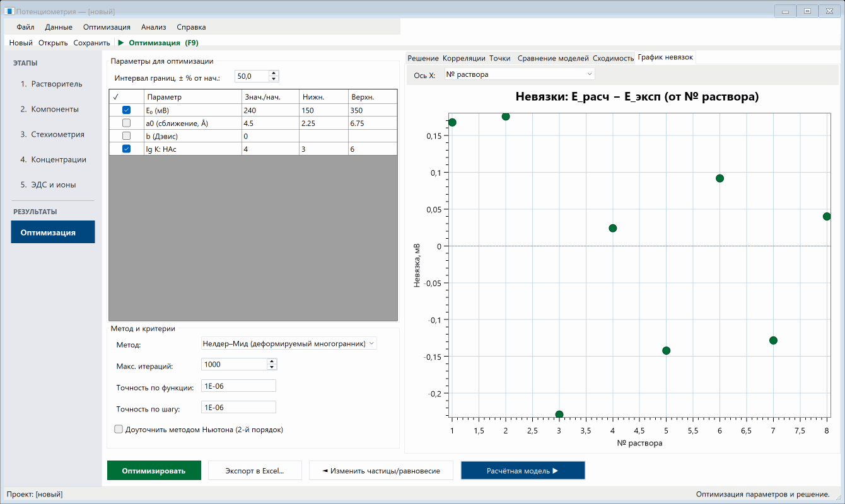This screenshot has width=845, height=504.
Task: Open the Справка menu
Action: click(191, 27)
